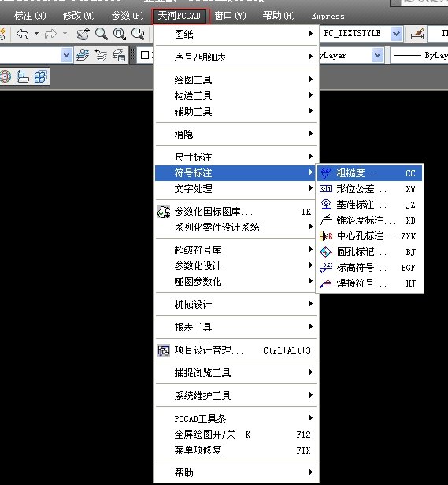This screenshot has width=448, height=485.
Task: Click the Zoom previous icon
Action: (138, 34)
